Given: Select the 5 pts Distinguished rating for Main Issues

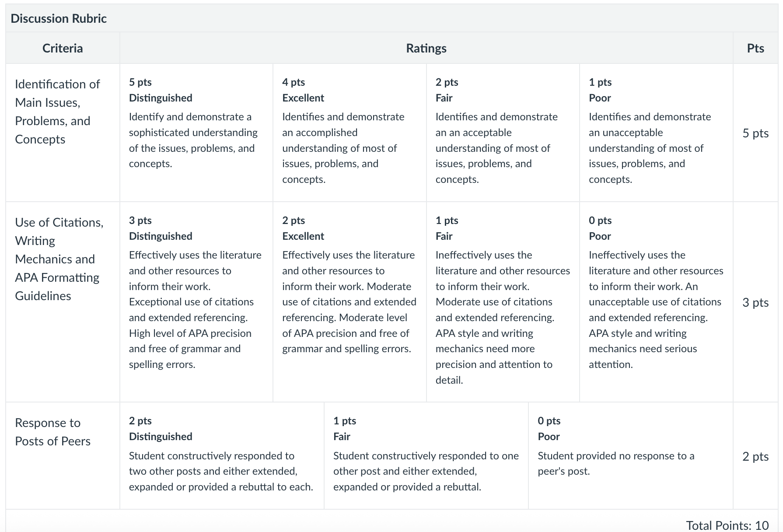Looking at the screenshot, I should coord(196,133).
